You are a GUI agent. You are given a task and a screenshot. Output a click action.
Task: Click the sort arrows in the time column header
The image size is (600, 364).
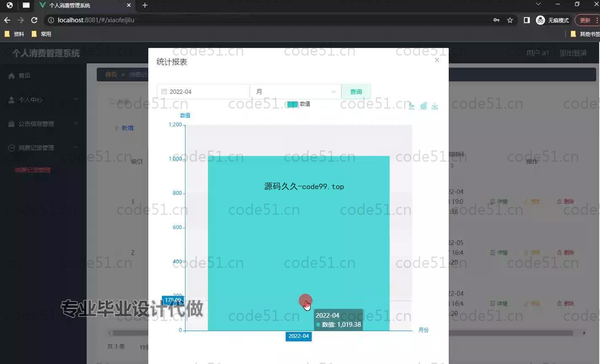[x=452, y=166]
